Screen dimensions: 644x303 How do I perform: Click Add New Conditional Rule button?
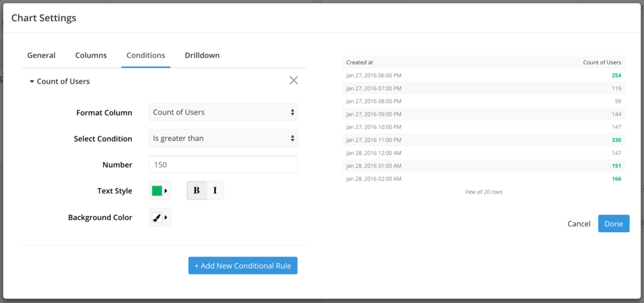(243, 266)
